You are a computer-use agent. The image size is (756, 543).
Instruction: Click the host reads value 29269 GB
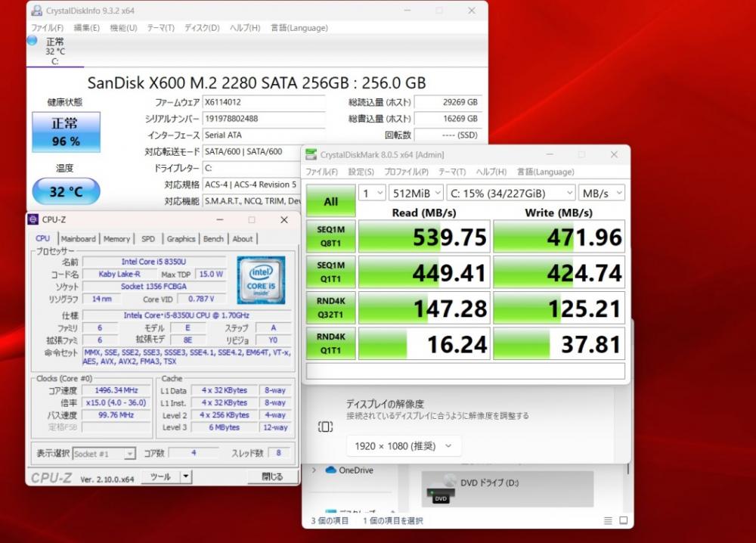pos(448,102)
